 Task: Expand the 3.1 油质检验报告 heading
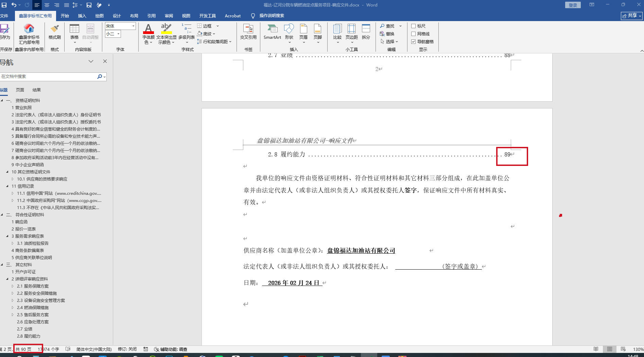13,243
